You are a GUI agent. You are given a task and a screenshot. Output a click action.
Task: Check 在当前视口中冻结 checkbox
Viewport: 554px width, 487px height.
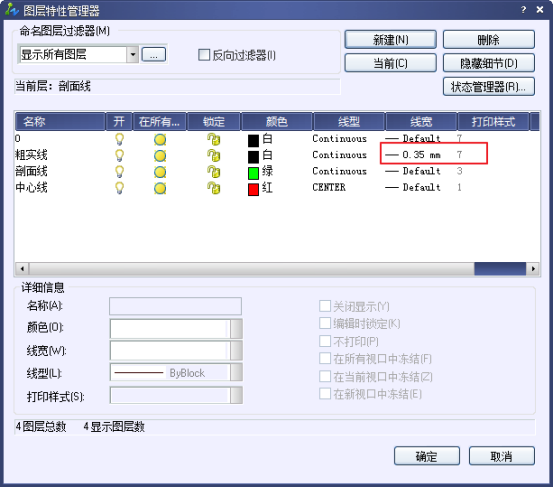tap(325, 376)
